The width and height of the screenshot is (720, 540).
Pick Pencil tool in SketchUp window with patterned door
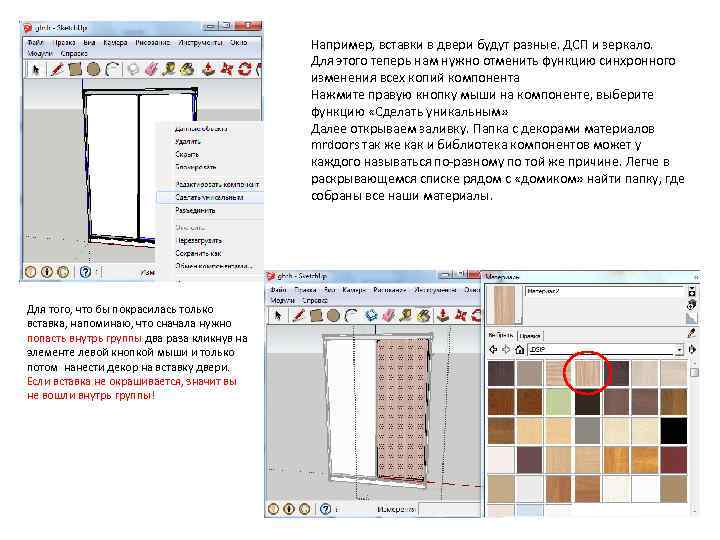coord(299,316)
